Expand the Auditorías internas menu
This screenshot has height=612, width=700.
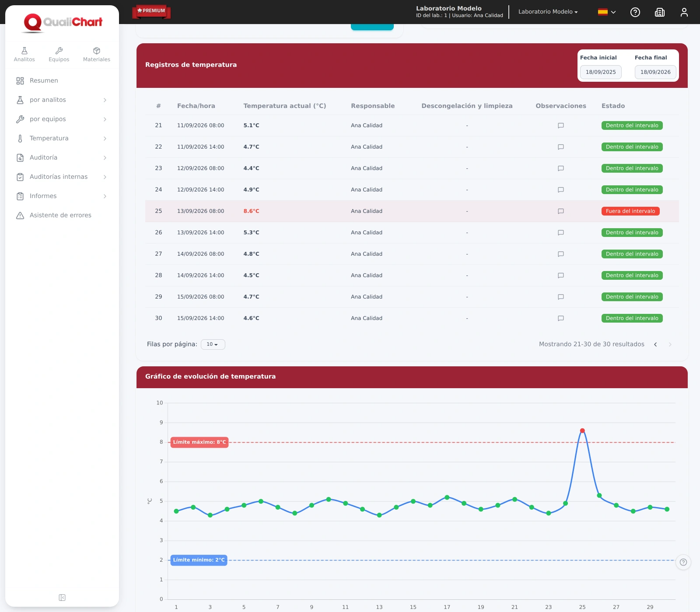click(62, 177)
